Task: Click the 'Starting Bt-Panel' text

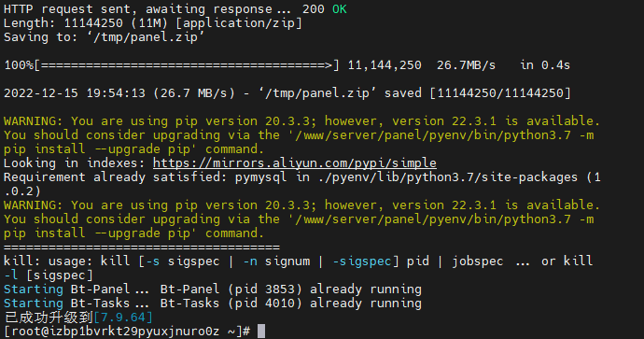Action: pyautogui.click(x=67, y=290)
